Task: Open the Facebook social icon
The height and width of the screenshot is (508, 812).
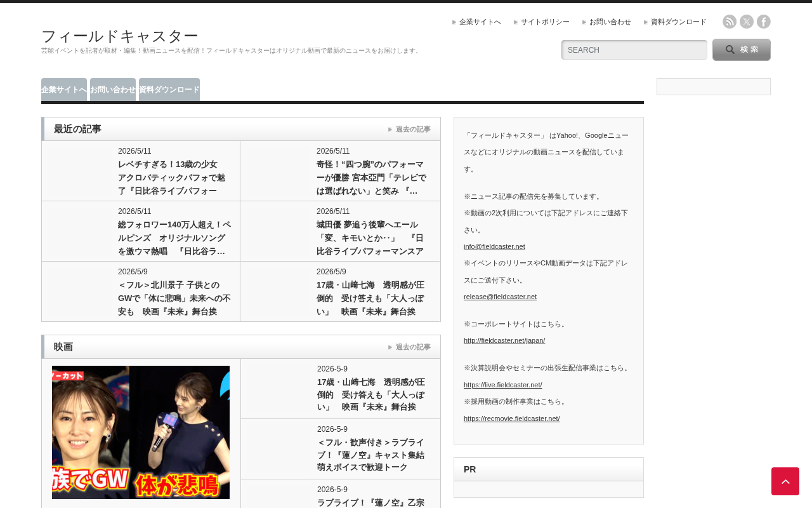Action: click(x=764, y=22)
